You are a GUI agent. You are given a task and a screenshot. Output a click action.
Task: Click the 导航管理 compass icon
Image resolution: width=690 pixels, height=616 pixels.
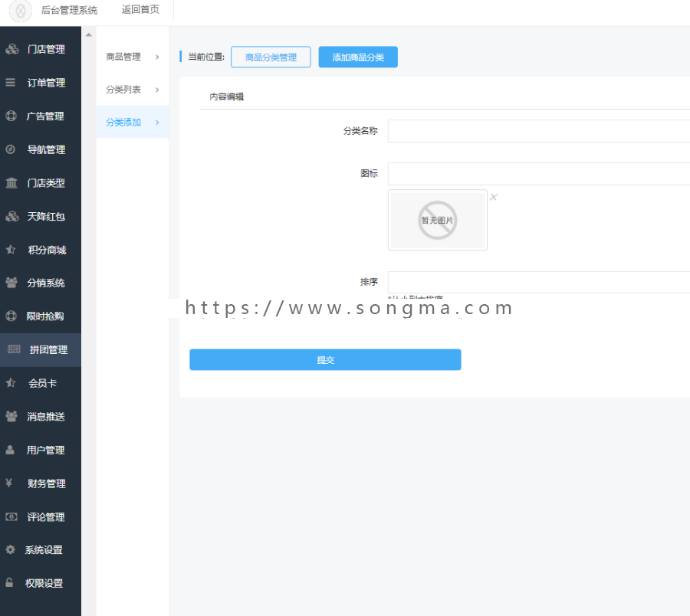[x=11, y=149]
